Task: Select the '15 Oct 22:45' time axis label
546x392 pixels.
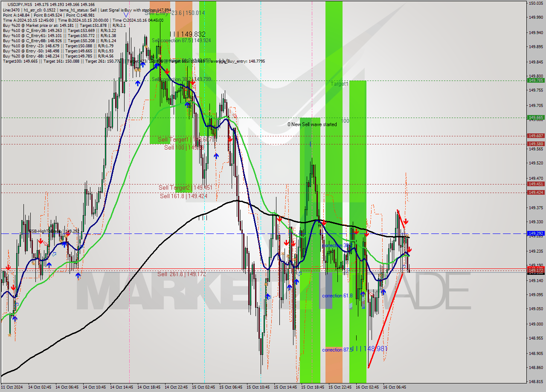Action: (340, 387)
